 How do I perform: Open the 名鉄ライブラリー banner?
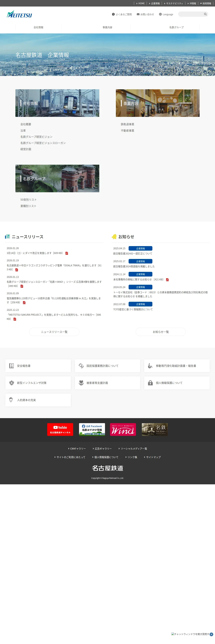point(155,430)
